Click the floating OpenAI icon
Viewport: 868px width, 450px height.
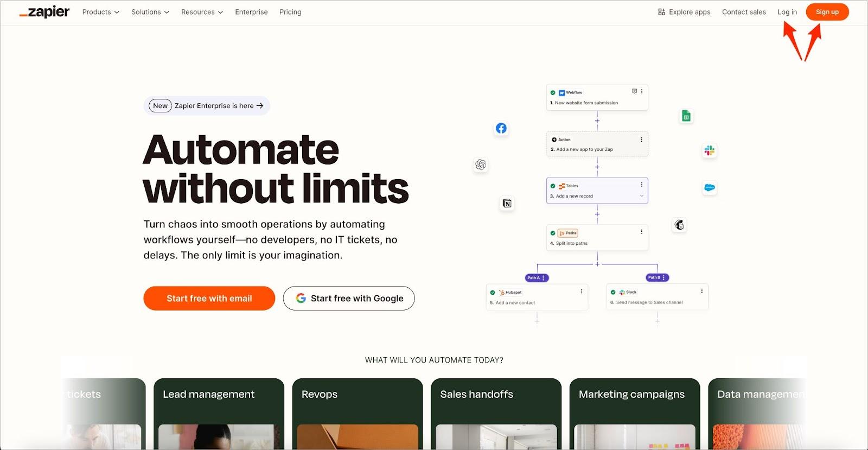click(481, 164)
